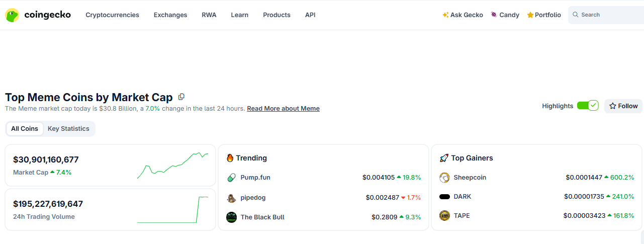Click pipedog price $0.002487

382,198
